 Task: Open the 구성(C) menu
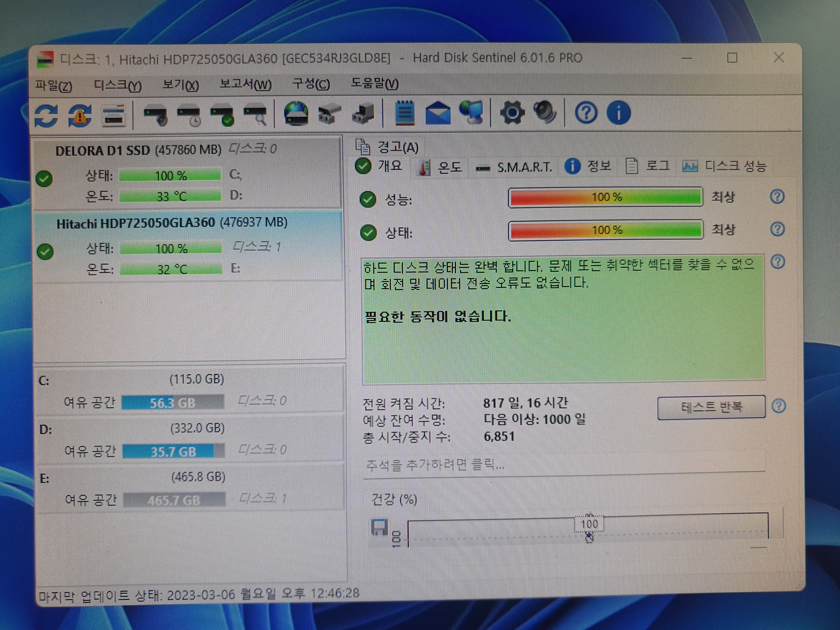tap(311, 83)
